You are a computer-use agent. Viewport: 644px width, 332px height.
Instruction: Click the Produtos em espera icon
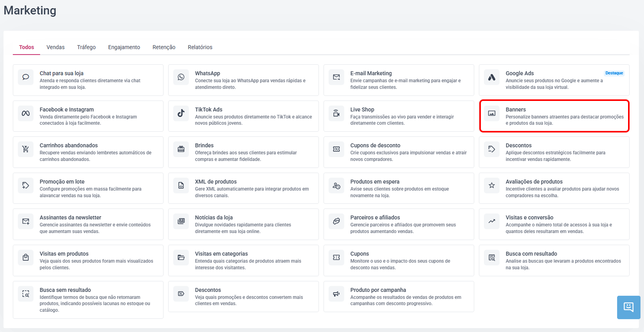click(x=336, y=185)
